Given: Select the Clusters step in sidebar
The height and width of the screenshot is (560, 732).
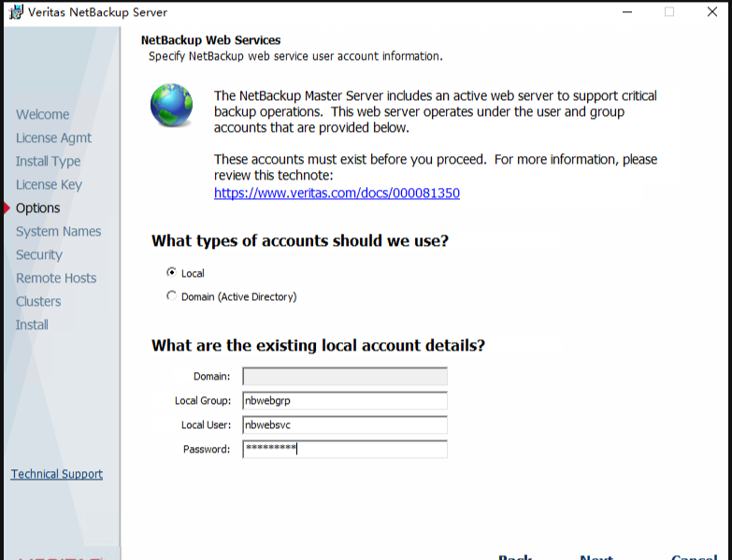Looking at the screenshot, I should point(38,301).
